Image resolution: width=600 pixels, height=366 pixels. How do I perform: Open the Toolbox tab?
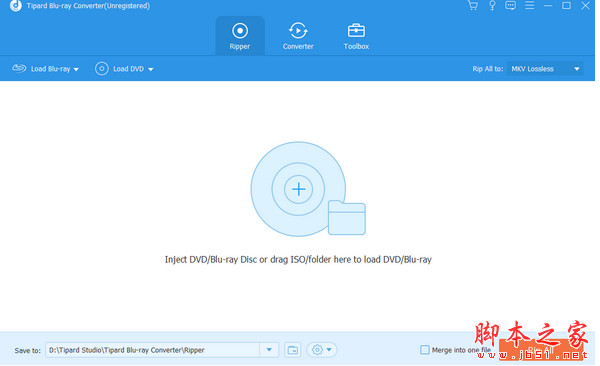[x=356, y=36]
